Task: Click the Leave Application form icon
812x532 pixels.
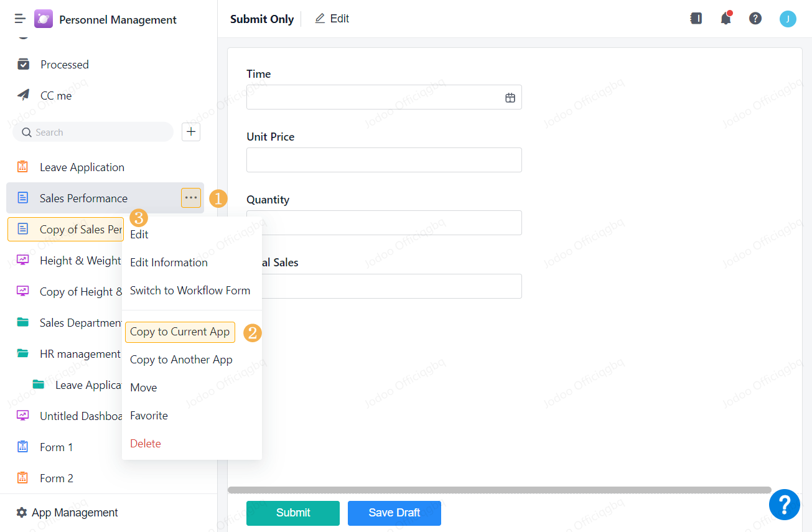Action: point(22,167)
